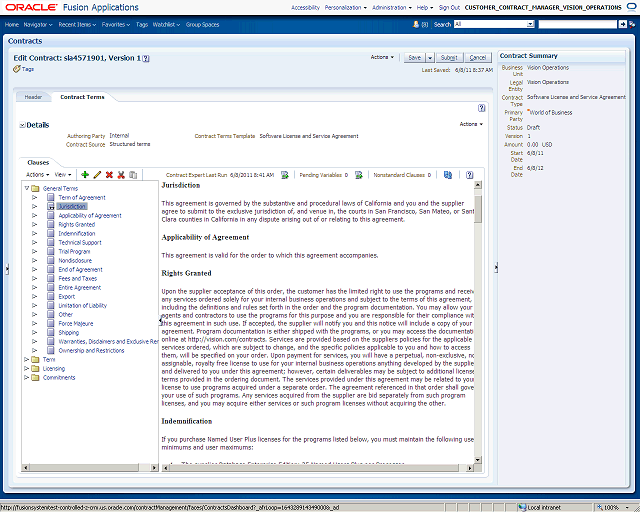Click the Group Spaces link
This screenshot has width=640, height=512.
pyautogui.click(x=202, y=24)
